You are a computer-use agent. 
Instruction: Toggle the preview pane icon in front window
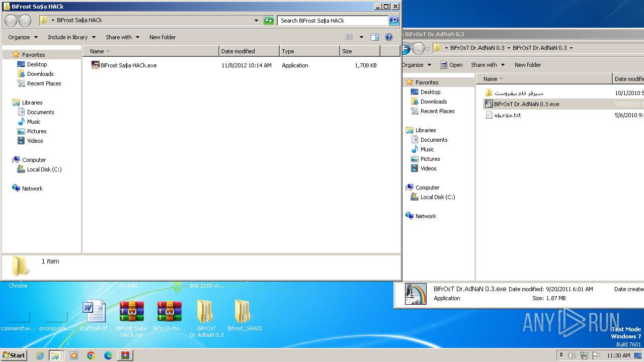(374, 37)
